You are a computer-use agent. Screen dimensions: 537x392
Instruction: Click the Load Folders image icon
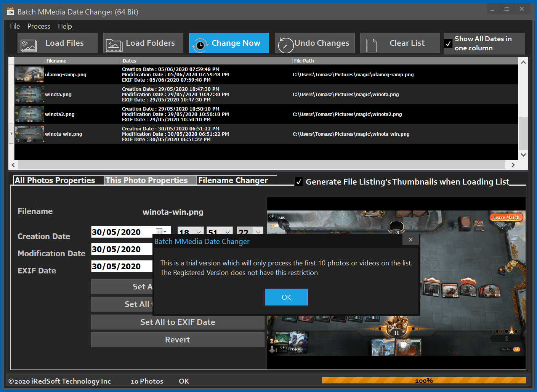[114, 45]
